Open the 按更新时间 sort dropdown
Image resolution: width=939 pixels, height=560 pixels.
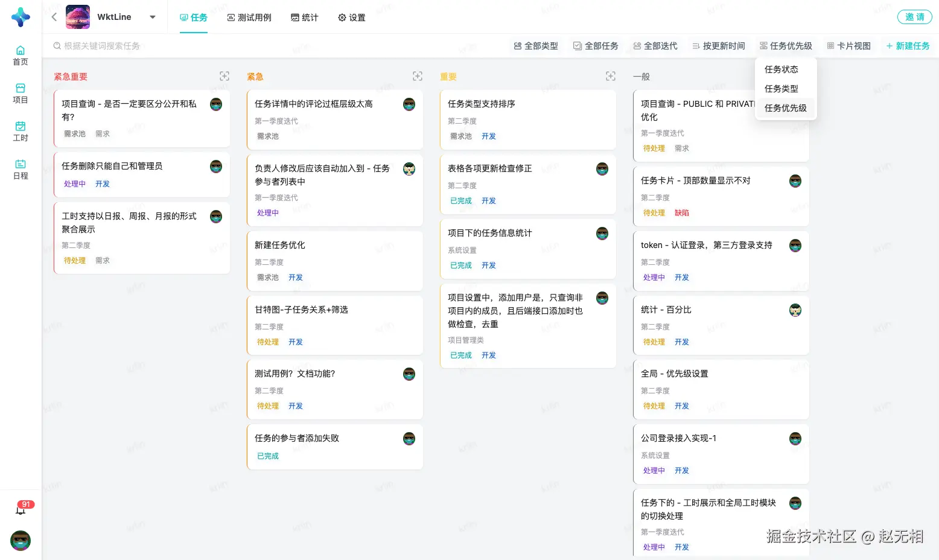[719, 46]
